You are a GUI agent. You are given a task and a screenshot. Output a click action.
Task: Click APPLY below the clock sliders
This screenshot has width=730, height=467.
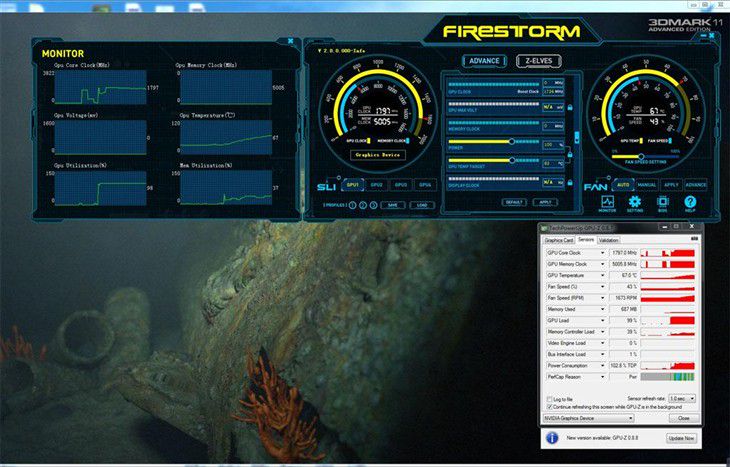[x=545, y=203]
